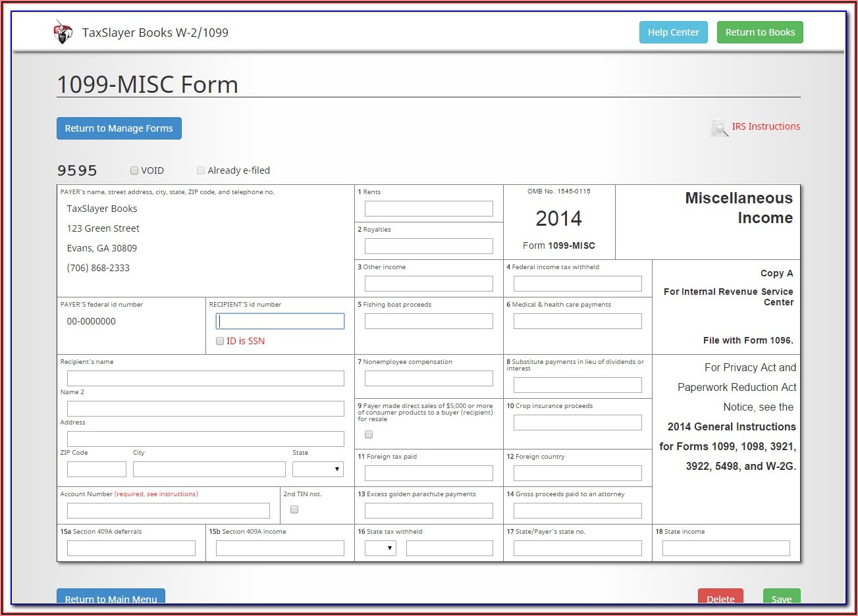858x616 pixels.
Task: Tick the ID is SSN checkbox
Action: (220, 341)
